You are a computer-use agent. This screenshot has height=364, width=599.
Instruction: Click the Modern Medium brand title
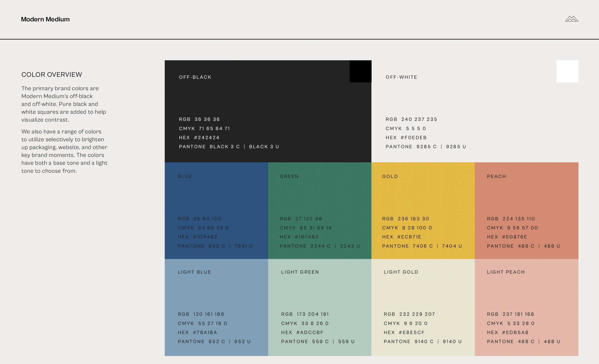tap(45, 19)
